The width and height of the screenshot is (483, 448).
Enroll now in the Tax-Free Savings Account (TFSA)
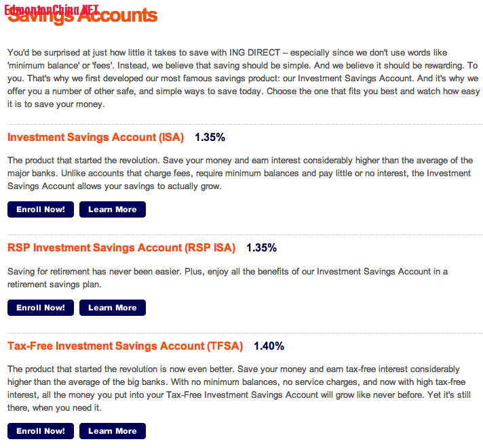(x=41, y=431)
